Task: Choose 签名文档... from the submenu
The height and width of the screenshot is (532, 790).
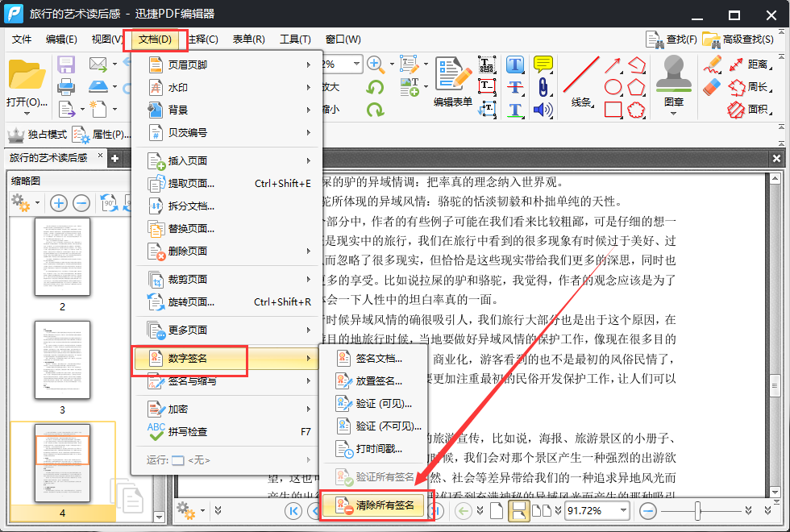Action: 373,358
